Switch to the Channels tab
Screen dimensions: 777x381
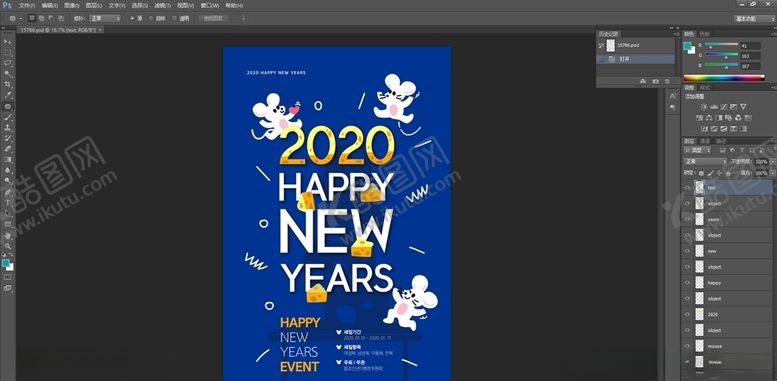click(x=705, y=141)
